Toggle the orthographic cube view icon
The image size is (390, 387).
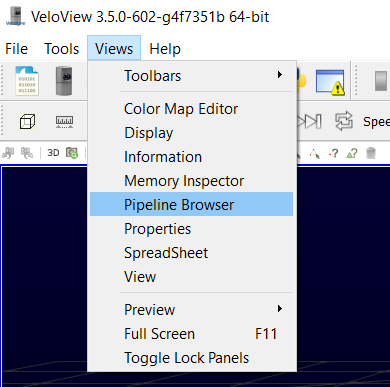27,121
